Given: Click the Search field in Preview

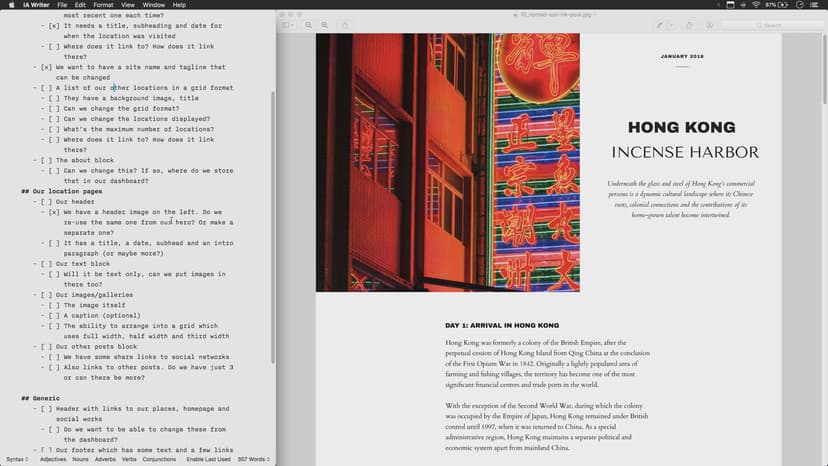Looking at the screenshot, I should click(x=770, y=24).
